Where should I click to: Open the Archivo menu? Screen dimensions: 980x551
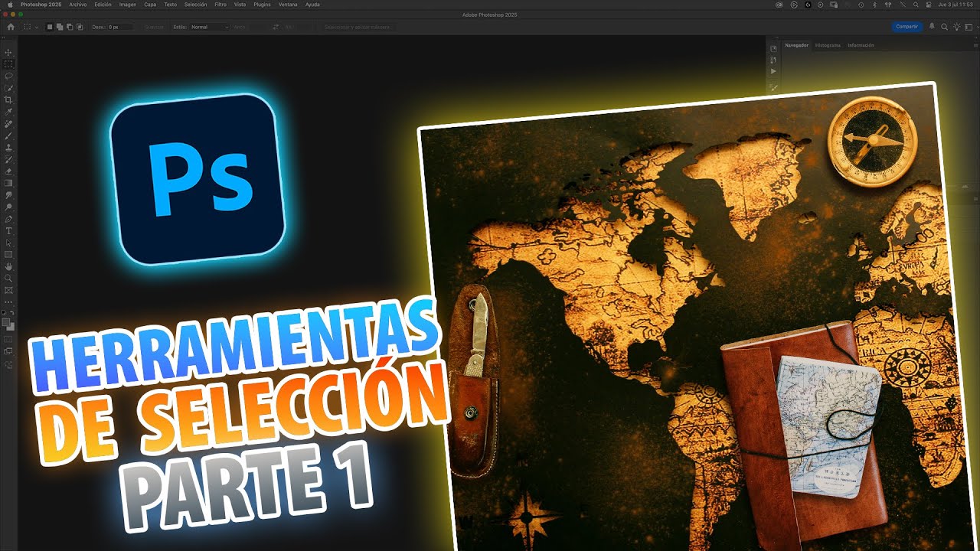tap(77, 5)
